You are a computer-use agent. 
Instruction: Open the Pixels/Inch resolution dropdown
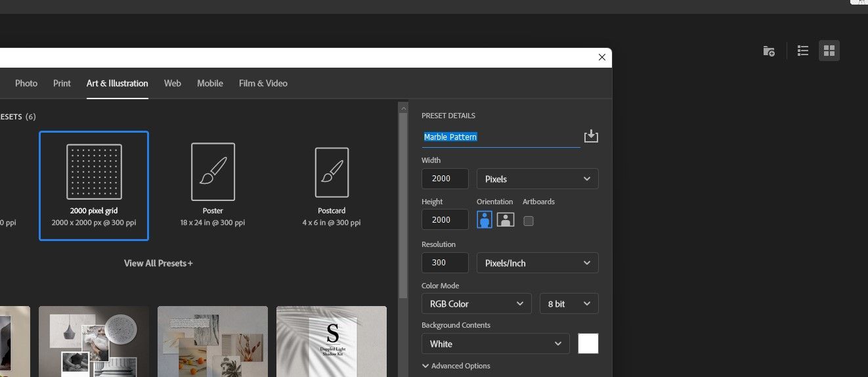tap(537, 263)
